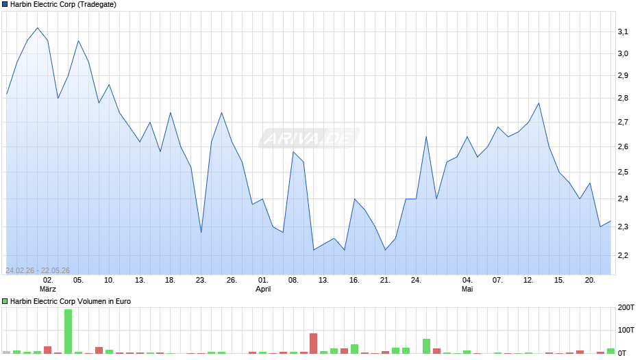The image size is (644, 360).
Task: Click the 0T volume axis label
Action: (x=622, y=353)
